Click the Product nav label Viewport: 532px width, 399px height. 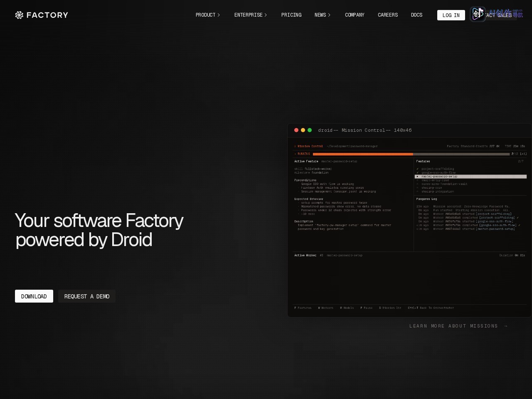click(x=205, y=15)
